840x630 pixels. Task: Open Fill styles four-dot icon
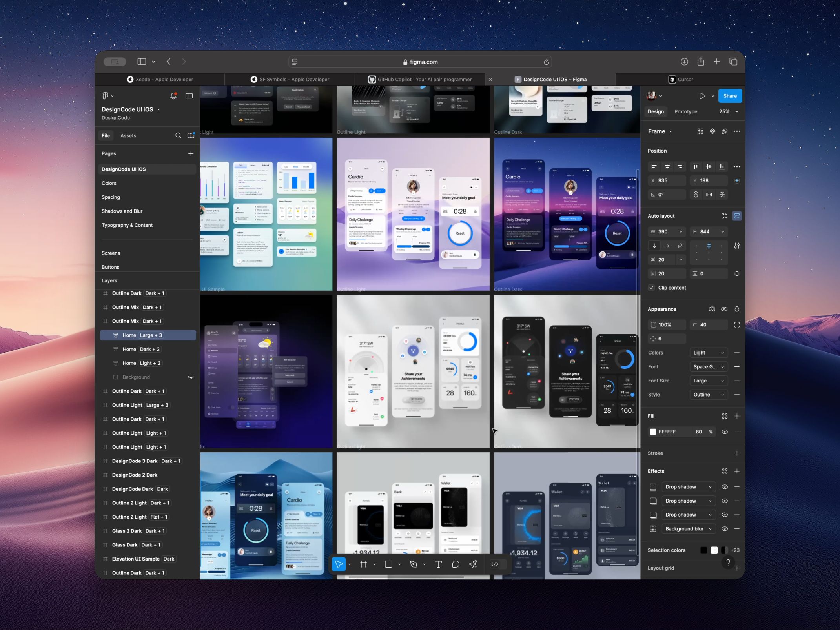click(725, 416)
